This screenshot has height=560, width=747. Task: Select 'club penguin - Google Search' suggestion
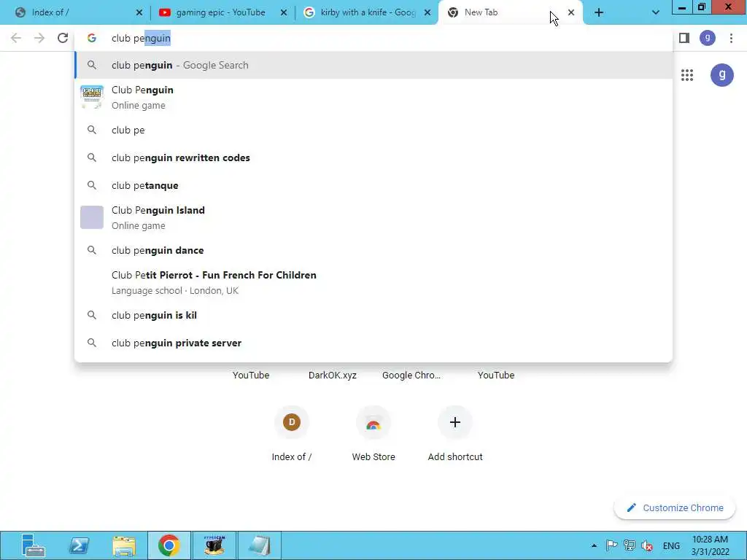click(373, 65)
